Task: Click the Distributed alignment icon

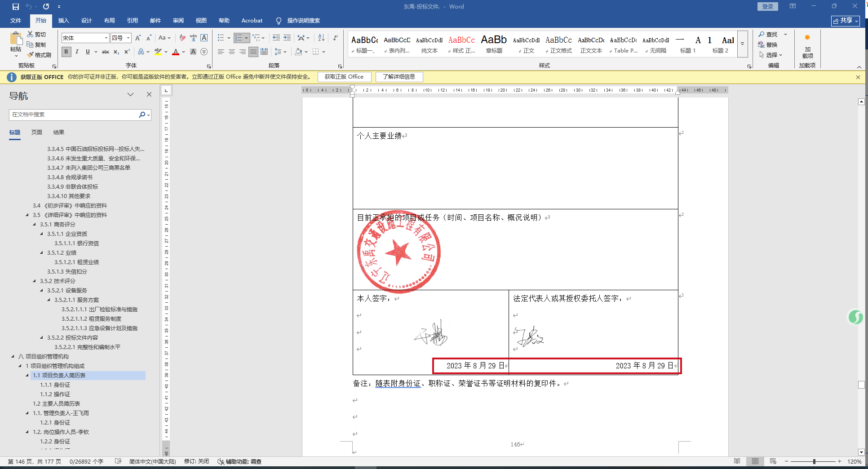Action: [264, 52]
